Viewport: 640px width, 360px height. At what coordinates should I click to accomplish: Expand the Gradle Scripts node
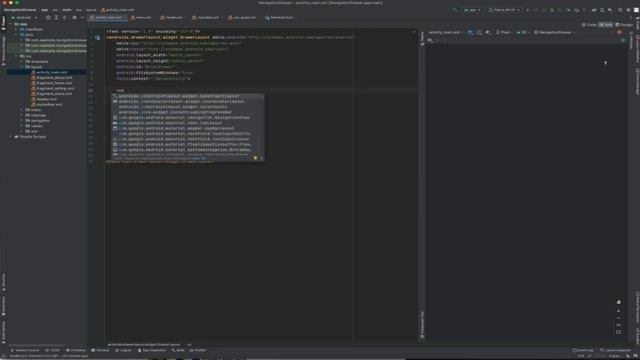[11, 137]
